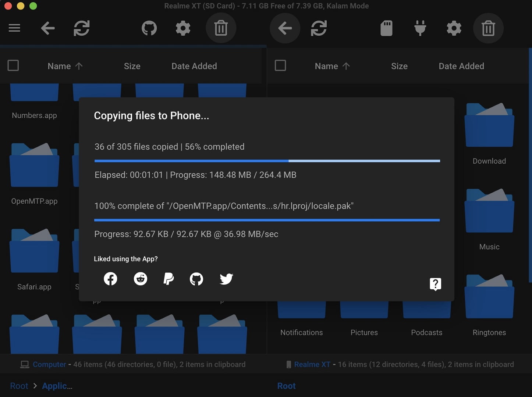The width and height of the screenshot is (532, 397).
Task: Click the trash icon in the left toolbar
Action: tap(221, 28)
